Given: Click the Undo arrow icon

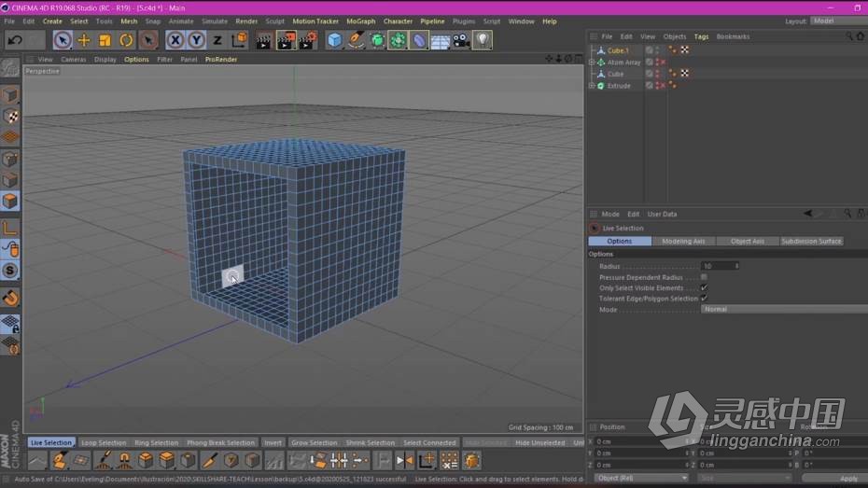Looking at the screenshot, I should [15, 40].
